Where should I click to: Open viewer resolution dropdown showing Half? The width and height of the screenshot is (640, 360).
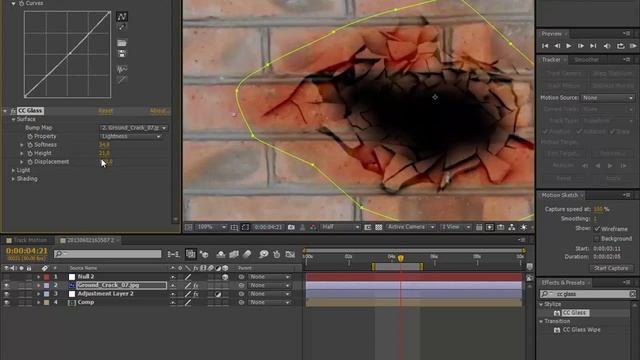[x=340, y=227]
